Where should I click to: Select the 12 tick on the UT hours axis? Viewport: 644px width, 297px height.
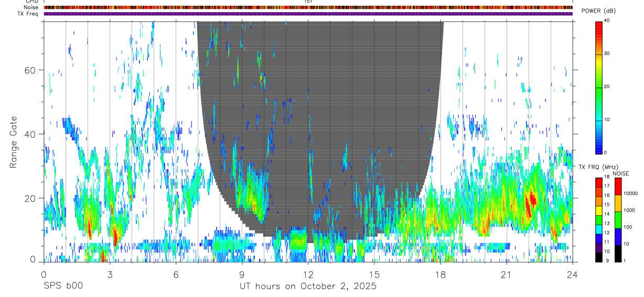(x=308, y=274)
